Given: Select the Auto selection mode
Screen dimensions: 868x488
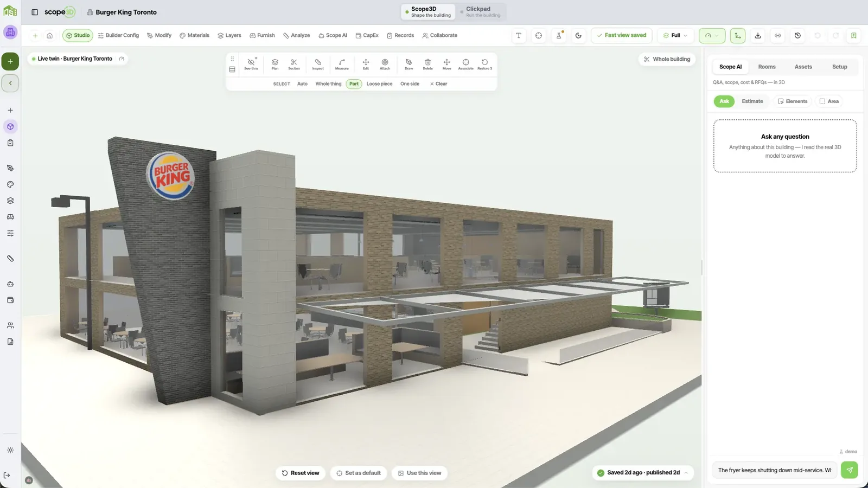Looking at the screenshot, I should pyautogui.click(x=302, y=84).
